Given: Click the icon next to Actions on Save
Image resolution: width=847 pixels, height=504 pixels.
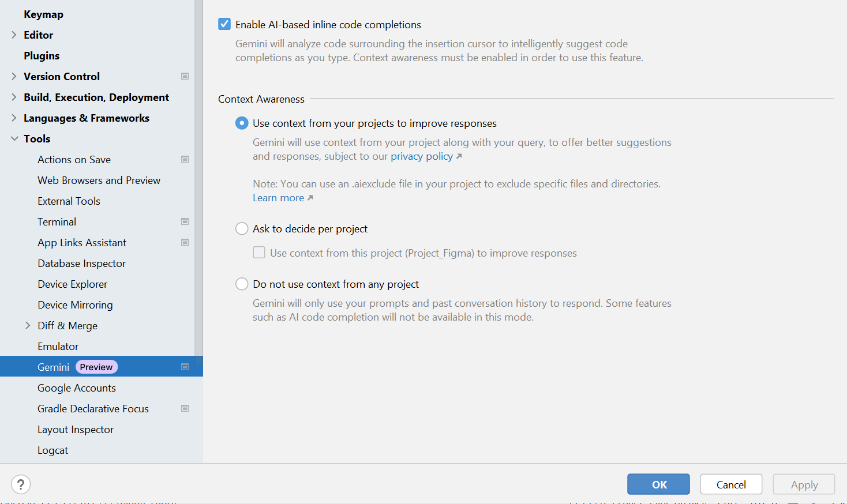Looking at the screenshot, I should click(x=185, y=159).
